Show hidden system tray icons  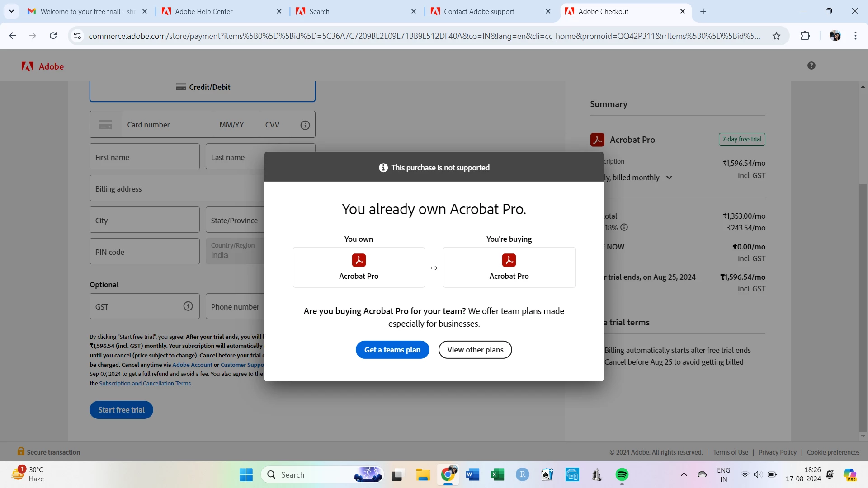[x=684, y=474]
